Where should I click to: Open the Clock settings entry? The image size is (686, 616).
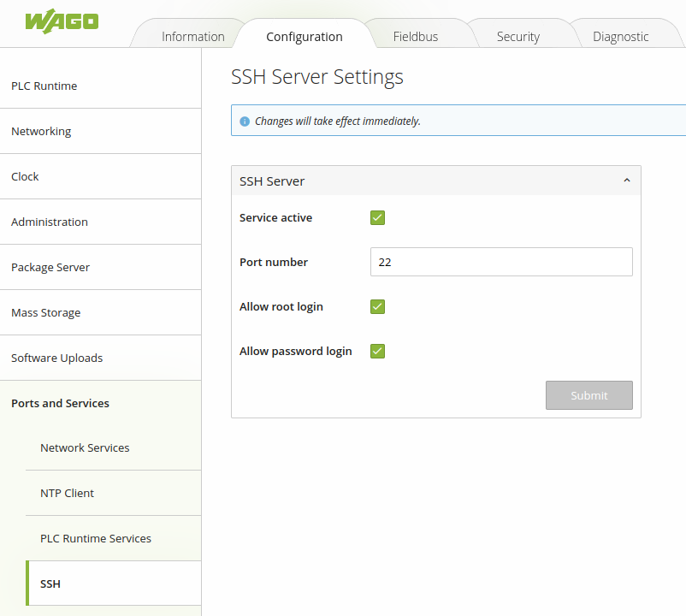pos(25,176)
